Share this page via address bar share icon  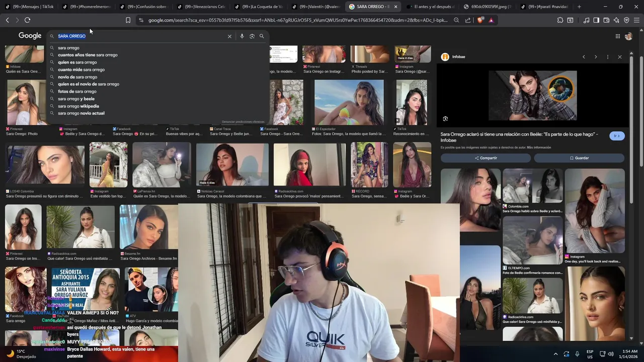pos(468,20)
